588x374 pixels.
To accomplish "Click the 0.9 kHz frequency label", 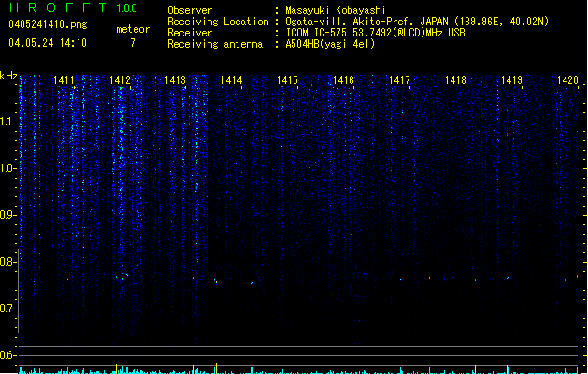I will click(7, 215).
